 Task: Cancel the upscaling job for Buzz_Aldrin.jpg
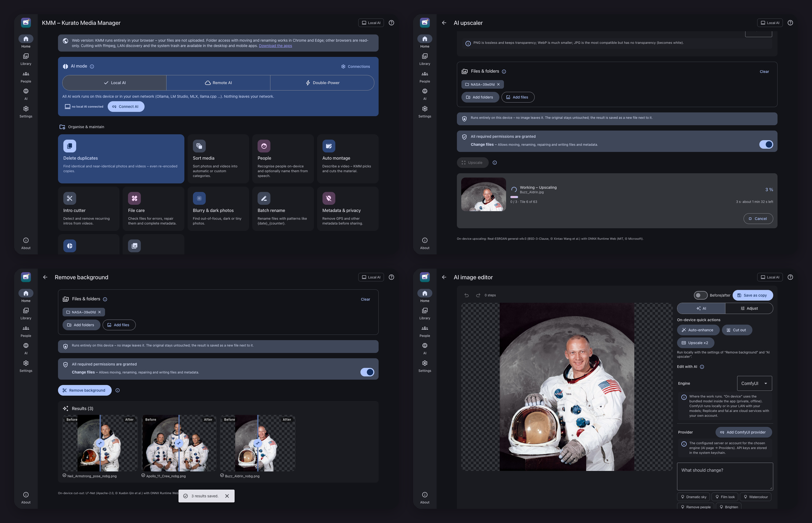(758, 219)
